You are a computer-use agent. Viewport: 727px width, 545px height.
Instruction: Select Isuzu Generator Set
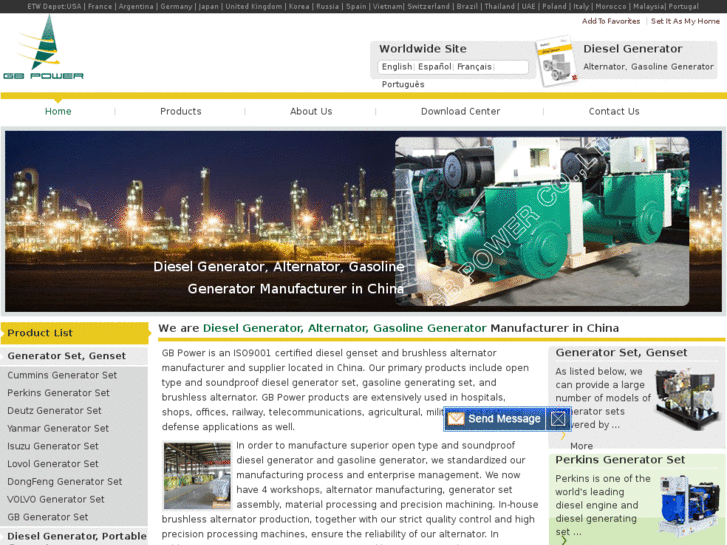tap(53, 446)
